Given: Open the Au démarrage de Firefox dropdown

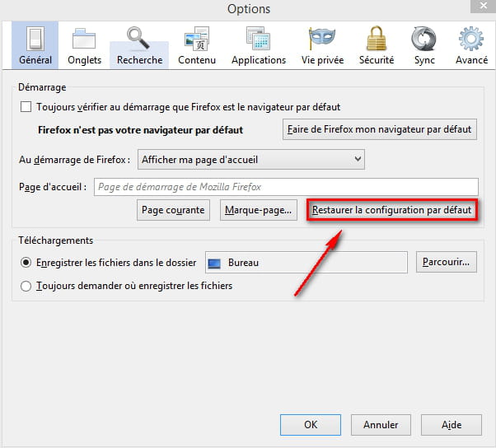Looking at the screenshot, I should pyautogui.click(x=250, y=160).
